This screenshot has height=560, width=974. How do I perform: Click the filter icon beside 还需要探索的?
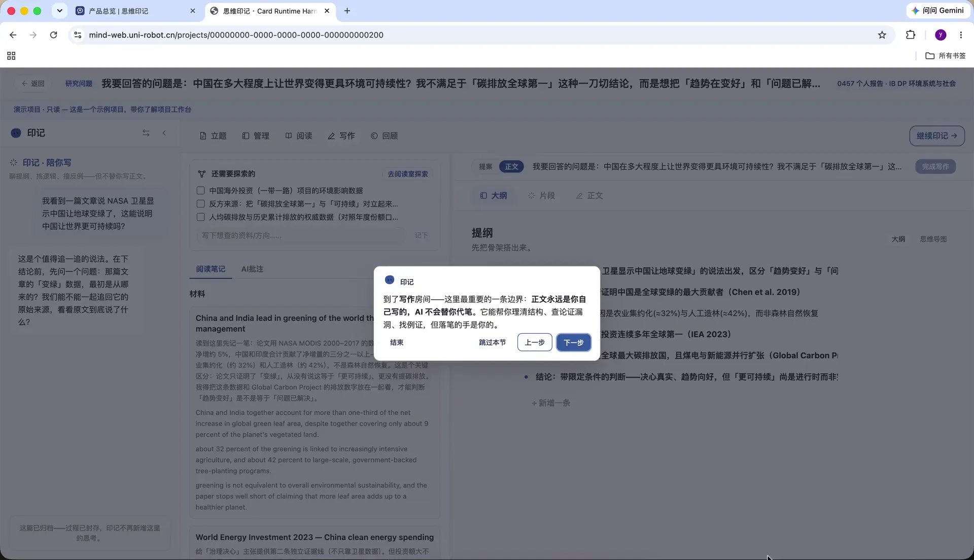(201, 174)
